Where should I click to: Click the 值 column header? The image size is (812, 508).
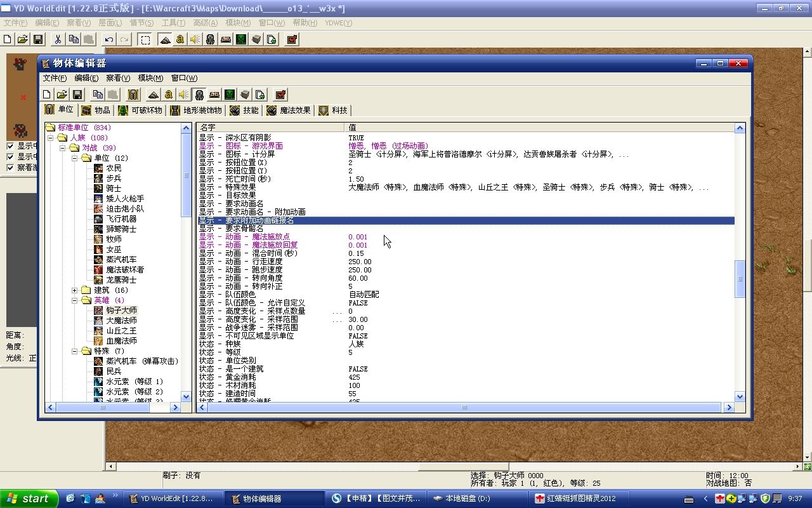(539, 128)
